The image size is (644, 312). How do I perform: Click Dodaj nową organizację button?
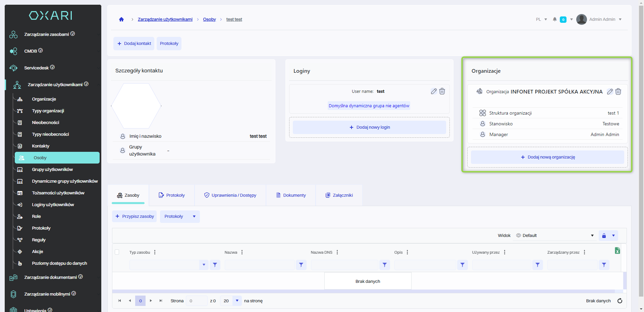coord(547,157)
